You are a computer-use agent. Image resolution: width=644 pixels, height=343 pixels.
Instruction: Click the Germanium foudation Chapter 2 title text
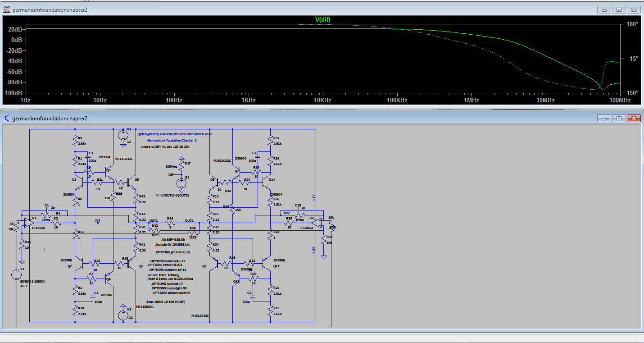[172, 140]
